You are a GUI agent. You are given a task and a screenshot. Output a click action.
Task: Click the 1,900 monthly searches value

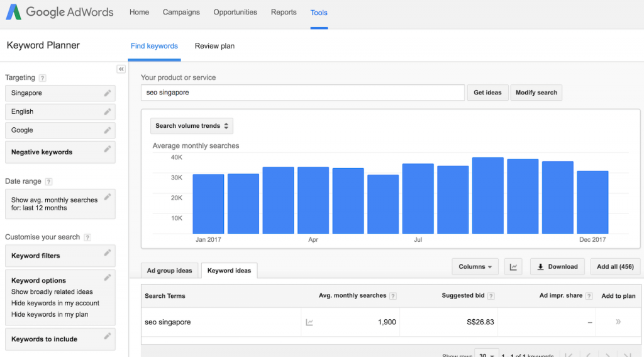coord(387,322)
